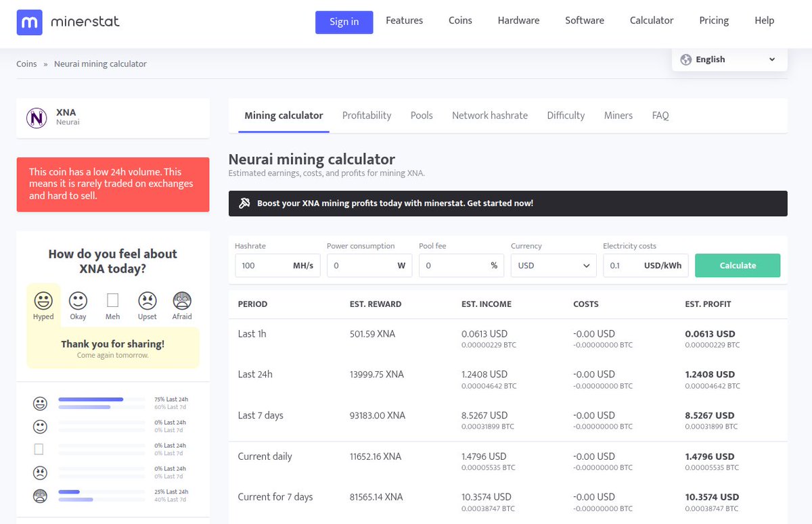Open Calculator in the top navigation
Viewport: 812px width, 524px height.
click(x=652, y=20)
